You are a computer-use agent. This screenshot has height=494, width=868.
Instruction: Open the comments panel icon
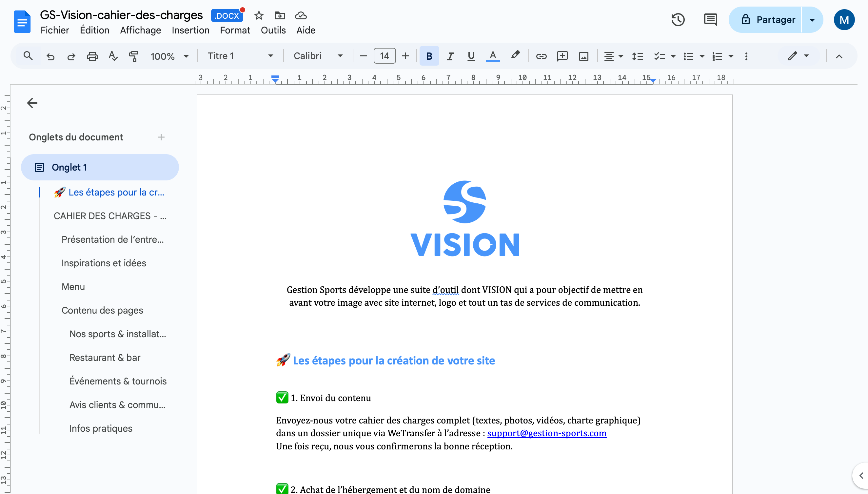click(x=710, y=20)
